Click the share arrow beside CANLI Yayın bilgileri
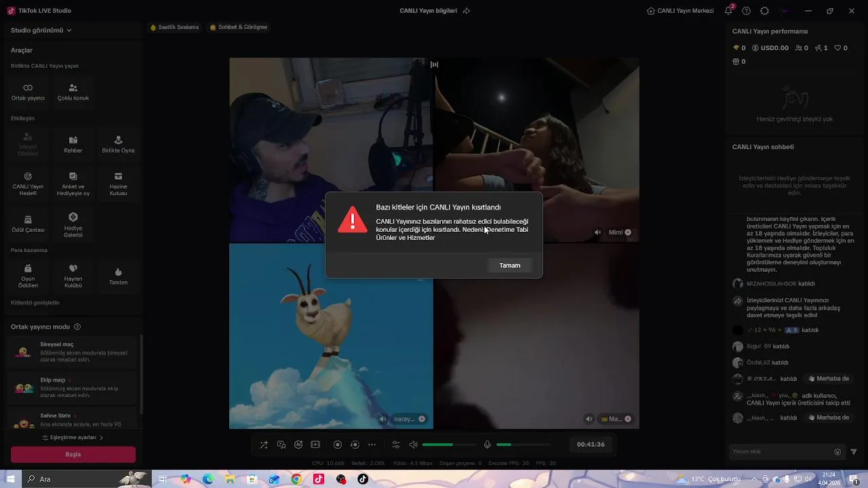 click(x=467, y=11)
